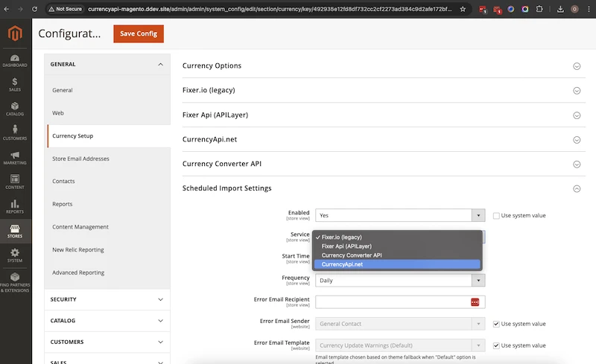Open the Sales menu icon
The width and height of the screenshot is (596, 364).
click(x=15, y=83)
